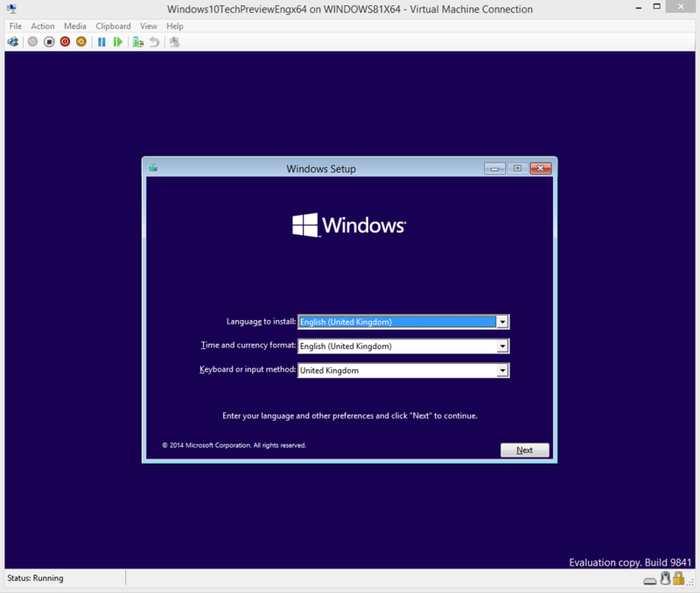This screenshot has width=700, height=593.
Task: Click the green Reset icon
Action: pos(118,42)
